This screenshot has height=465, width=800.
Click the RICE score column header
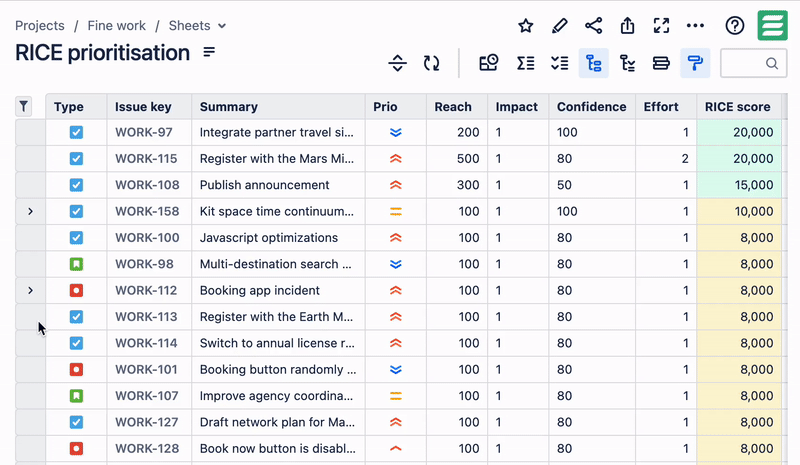(738, 107)
